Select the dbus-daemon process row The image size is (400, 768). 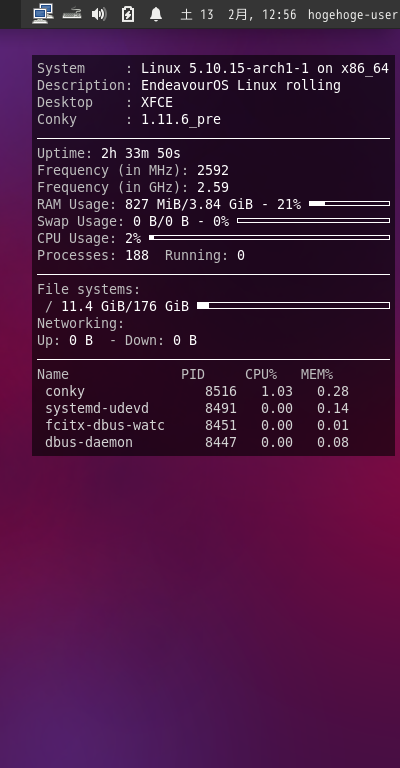tap(197, 442)
